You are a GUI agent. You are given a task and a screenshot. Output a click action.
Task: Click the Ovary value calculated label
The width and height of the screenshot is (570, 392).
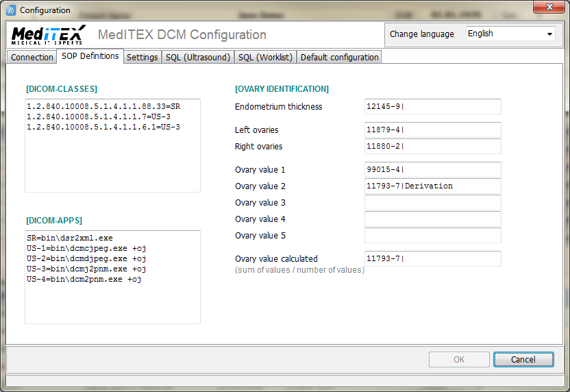click(x=276, y=258)
